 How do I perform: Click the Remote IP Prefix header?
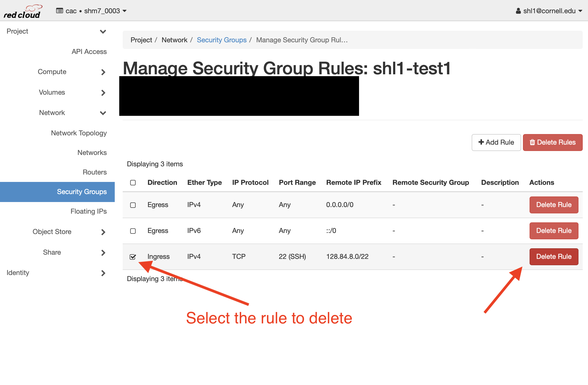[354, 182]
